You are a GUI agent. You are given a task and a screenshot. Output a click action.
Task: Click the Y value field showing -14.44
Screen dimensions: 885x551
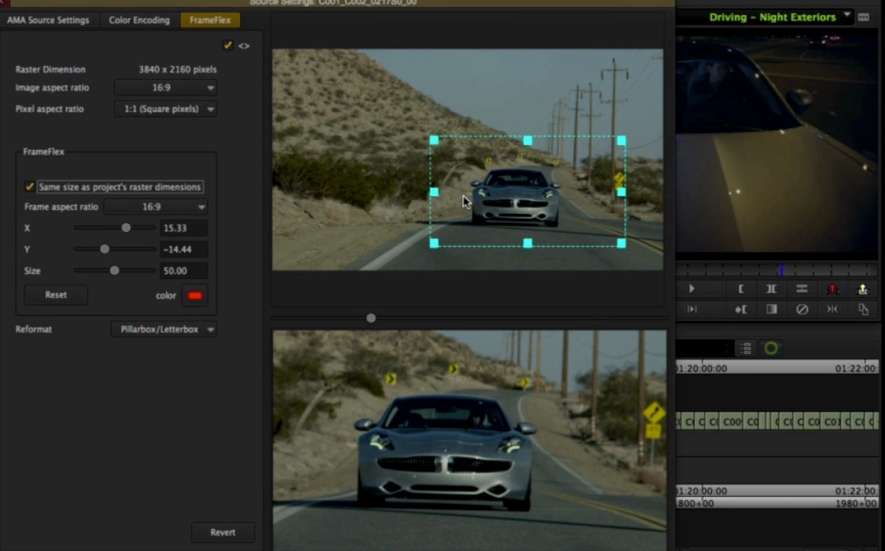click(183, 250)
